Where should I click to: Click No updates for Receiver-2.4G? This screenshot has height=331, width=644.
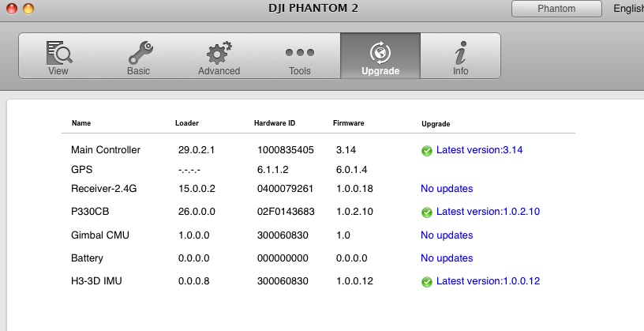[447, 189]
